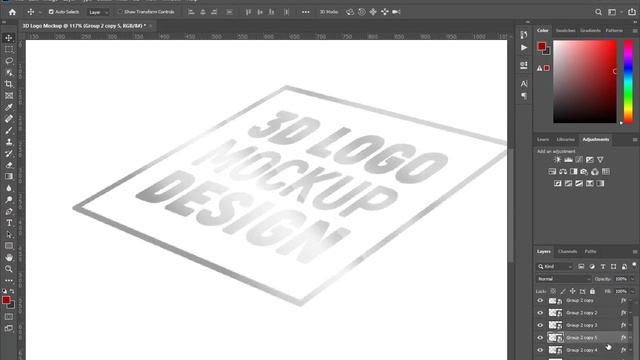Expand effects of Group 2 copy 2 layer
The image size is (640, 360).
click(x=631, y=313)
